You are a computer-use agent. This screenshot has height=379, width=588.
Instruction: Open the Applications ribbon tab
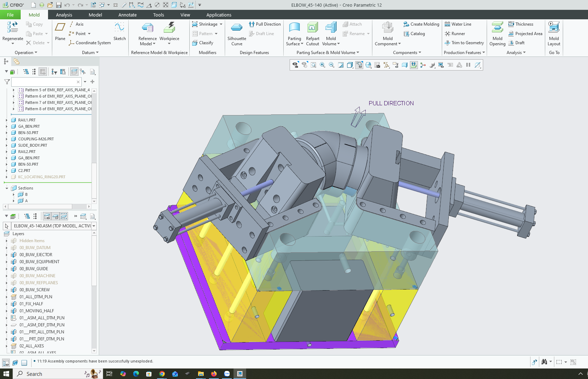click(218, 15)
